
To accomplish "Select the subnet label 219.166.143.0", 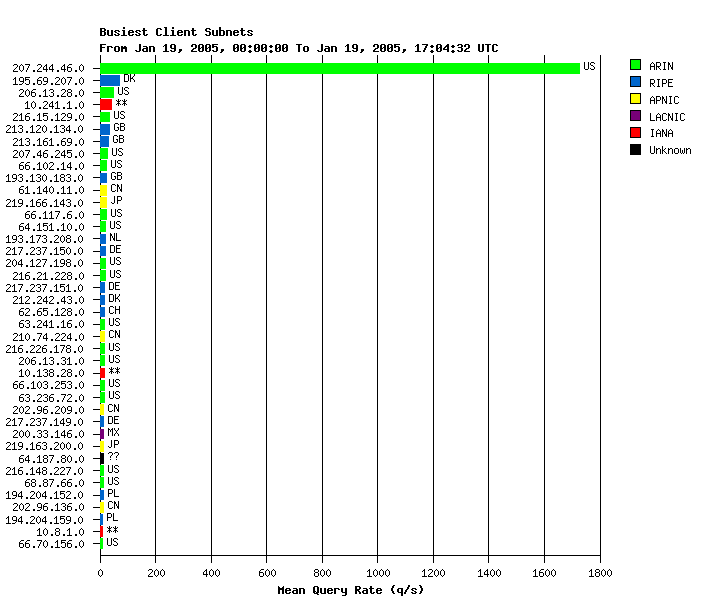I will [x=45, y=202].
